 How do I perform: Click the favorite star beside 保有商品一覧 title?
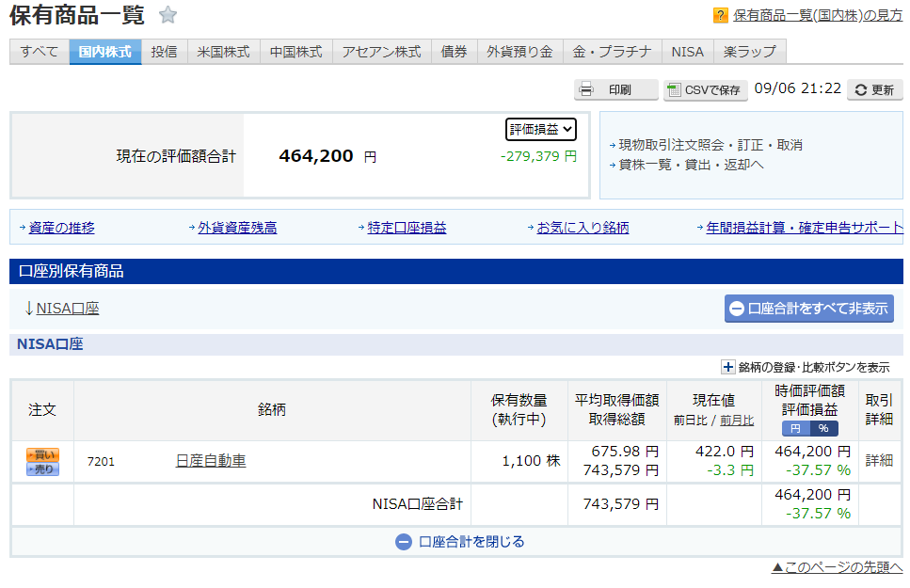click(168, 14)
